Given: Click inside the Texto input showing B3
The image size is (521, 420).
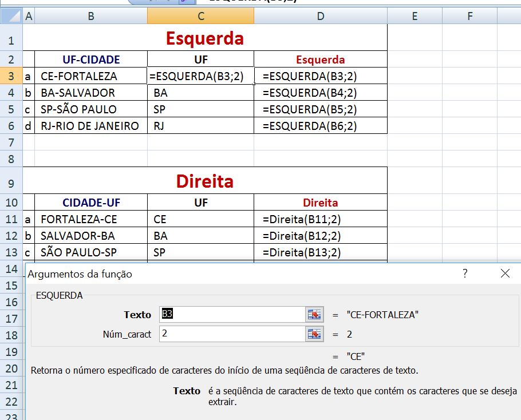Looking at the screenshot, I should (229, 314).
